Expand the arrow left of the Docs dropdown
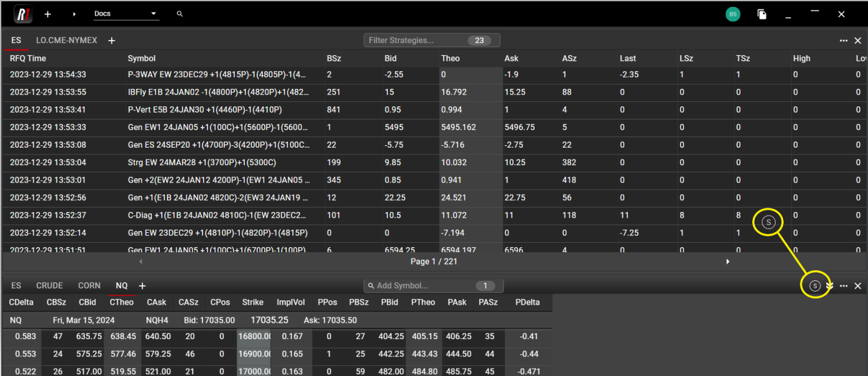The image size is (868, 376). point(74,14)
